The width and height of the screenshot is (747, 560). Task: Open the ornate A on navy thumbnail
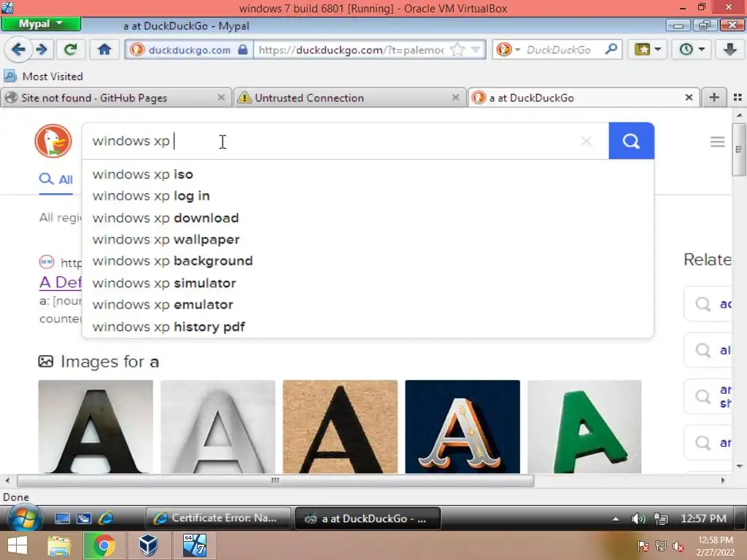click(462, 427)
